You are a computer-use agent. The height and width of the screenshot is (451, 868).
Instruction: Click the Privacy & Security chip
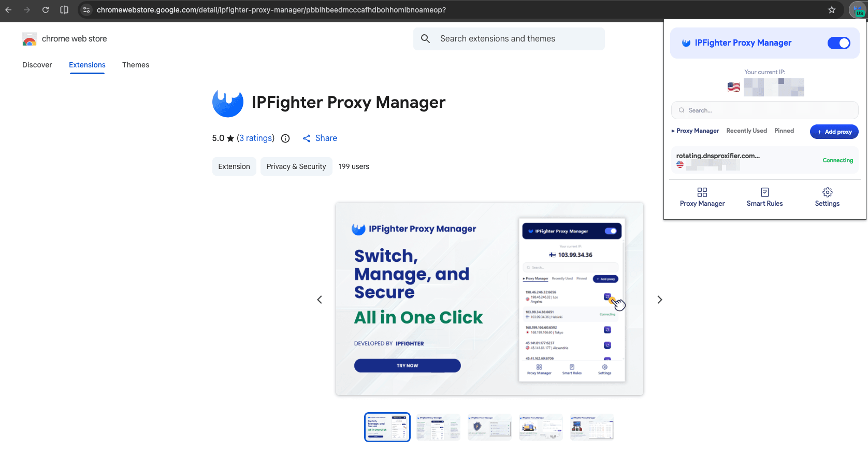[x=296, y=166]
